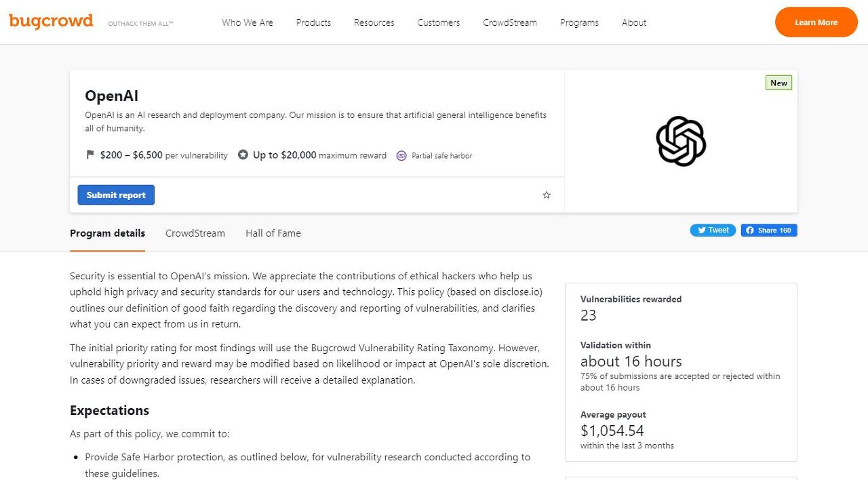The height and width of the screenshot is (480, 868).
Task: Open the Customers menu
Action: click(x=439, y=22)
